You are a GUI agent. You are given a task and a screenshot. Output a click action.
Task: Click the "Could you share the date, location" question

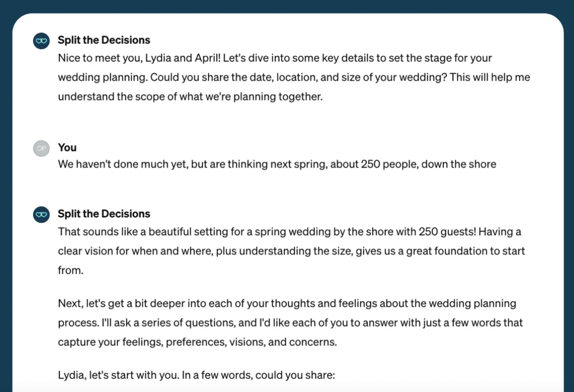pyautogui.click(x=298, y=77)
